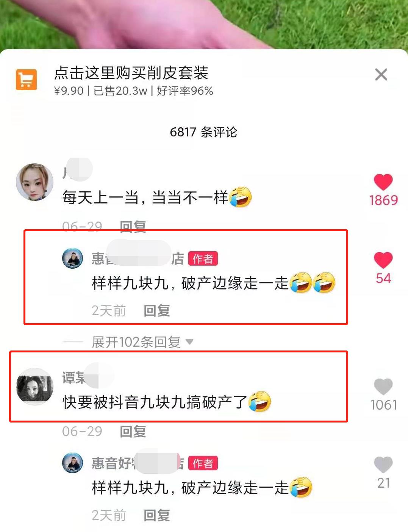This screenshot has width=408, height=532.
Task: Expand the 102 replies
Action: click(136, 342)
